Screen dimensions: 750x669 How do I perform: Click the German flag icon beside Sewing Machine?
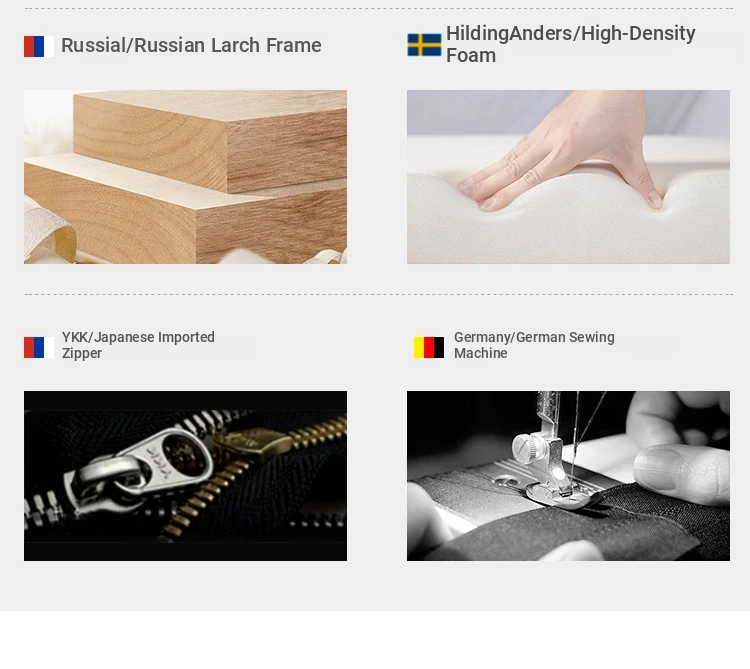pos(429,348)
